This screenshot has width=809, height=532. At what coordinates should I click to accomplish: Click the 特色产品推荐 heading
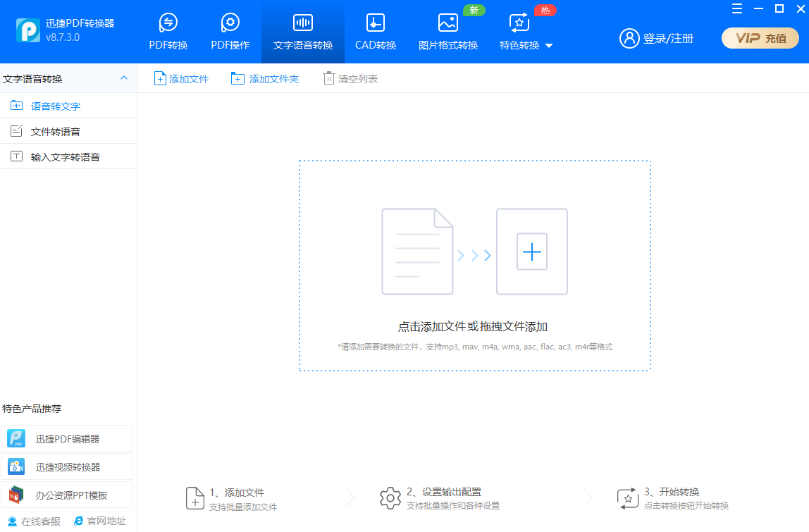point(32,409)
